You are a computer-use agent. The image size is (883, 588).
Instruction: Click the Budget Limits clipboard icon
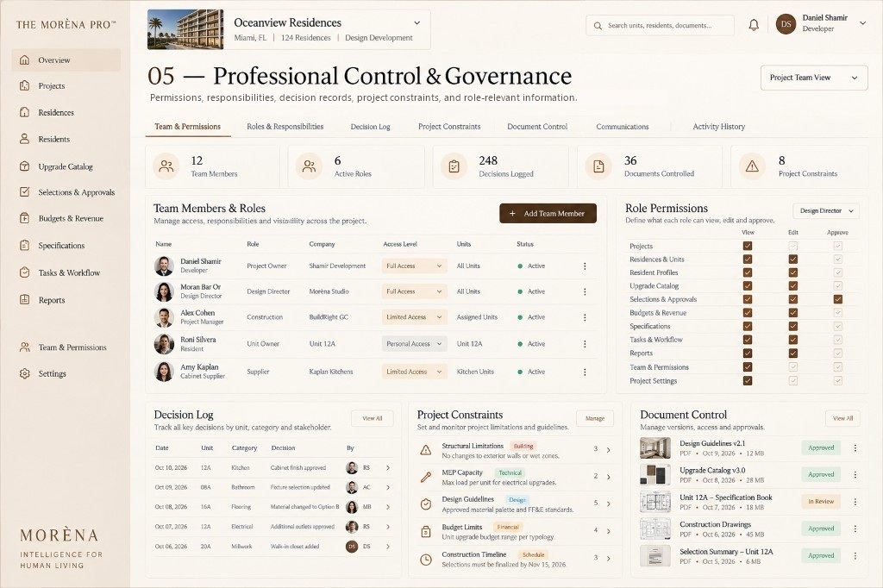point(426,532)
